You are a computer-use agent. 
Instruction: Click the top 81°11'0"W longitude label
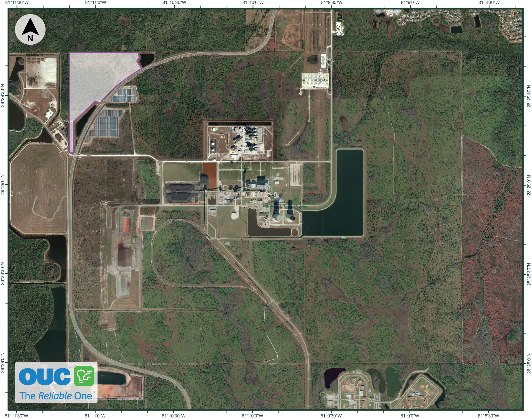click(96, 2)
